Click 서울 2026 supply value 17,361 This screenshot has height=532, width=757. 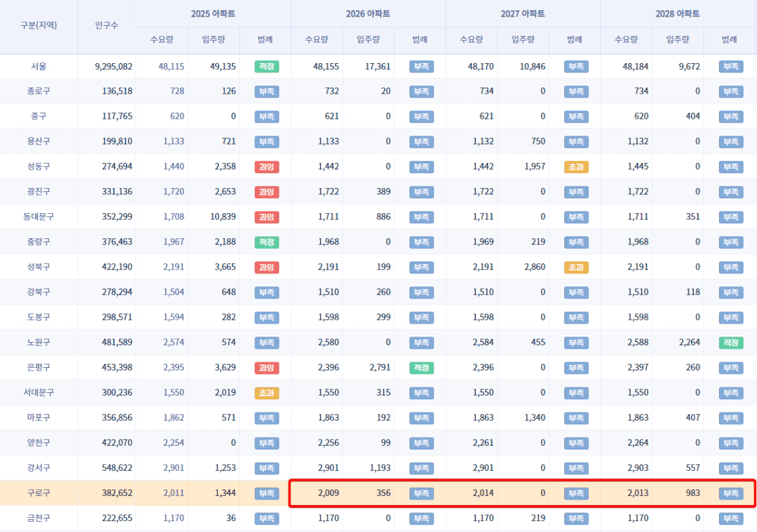[x=377, y=66]
